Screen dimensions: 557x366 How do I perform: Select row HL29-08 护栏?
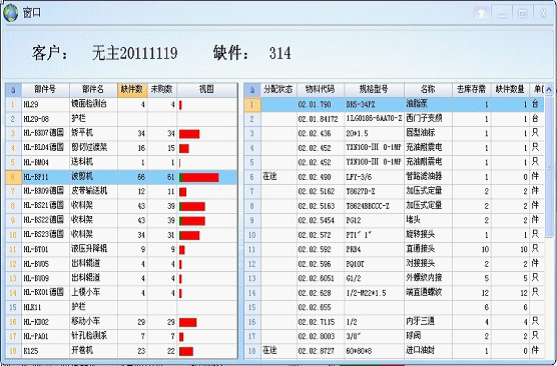121,119
